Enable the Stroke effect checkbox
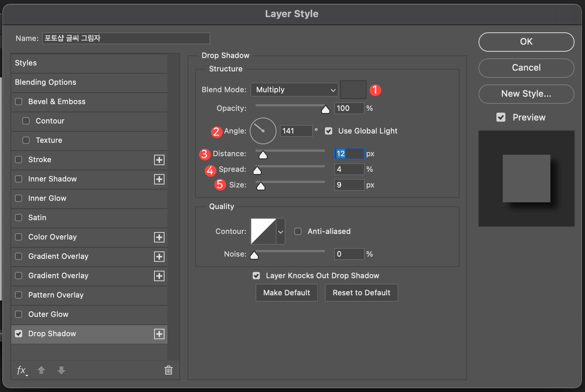Viewport: 585px width, 392px height. point(19,160)
